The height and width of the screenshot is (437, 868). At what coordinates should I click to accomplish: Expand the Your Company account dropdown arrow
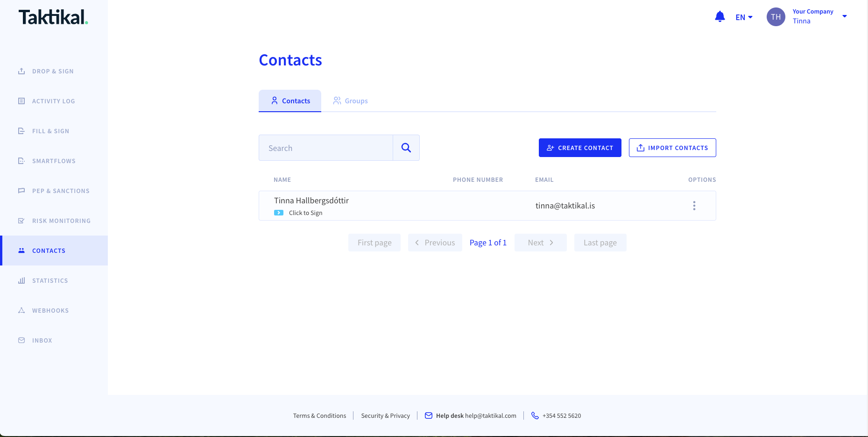(x=844, y=16)
